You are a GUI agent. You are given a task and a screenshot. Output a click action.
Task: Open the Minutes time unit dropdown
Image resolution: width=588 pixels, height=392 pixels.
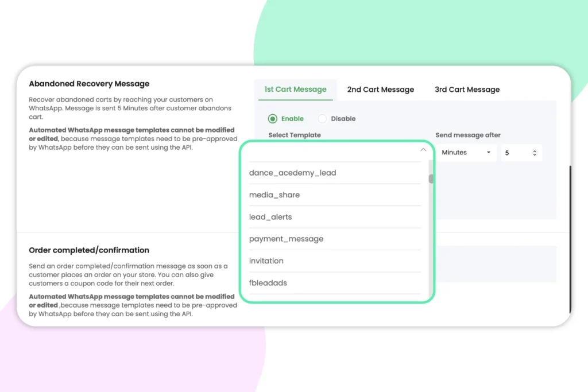pos(466,153)
